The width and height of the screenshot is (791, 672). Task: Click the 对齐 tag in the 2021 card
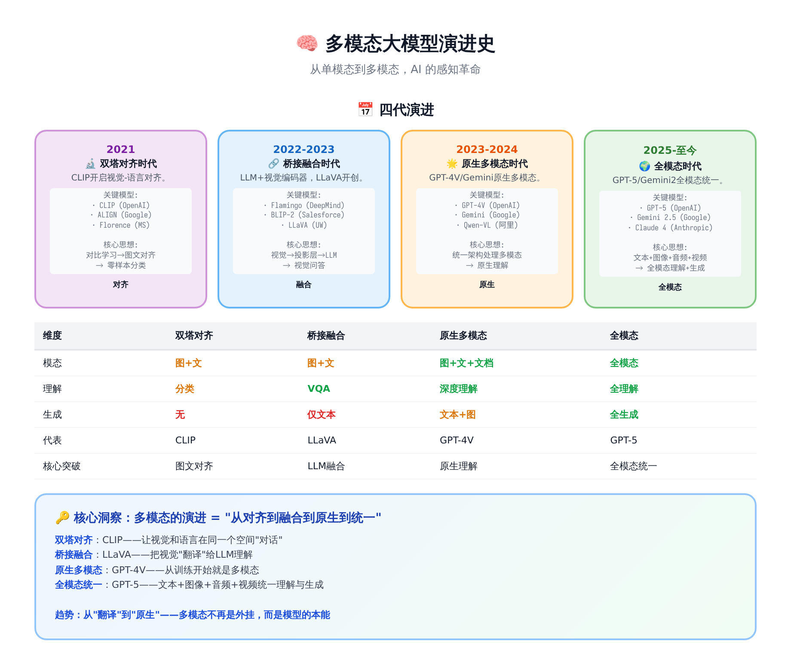[x=121, y=284]
